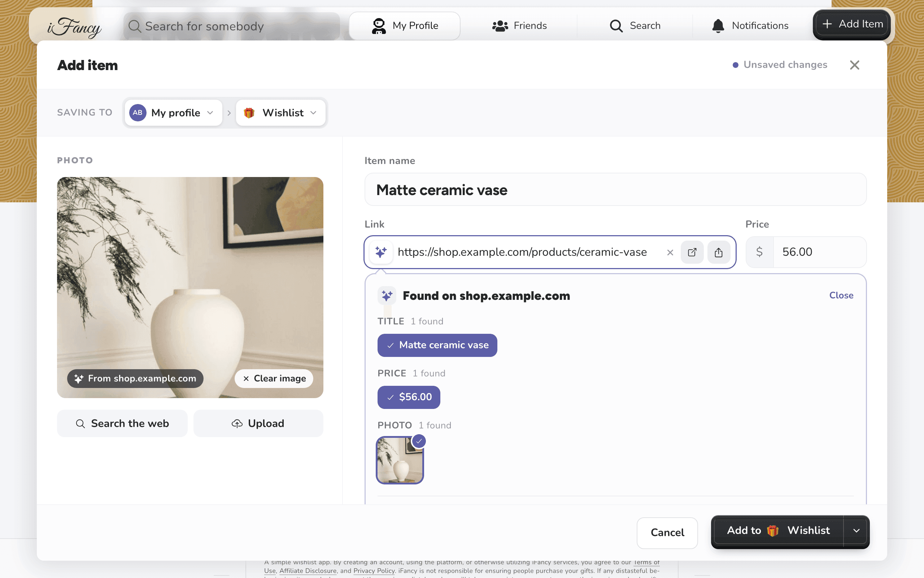Click the My Profile avatar icon
The height and width of the screenshot is (578, 924).
click(378, 26)
